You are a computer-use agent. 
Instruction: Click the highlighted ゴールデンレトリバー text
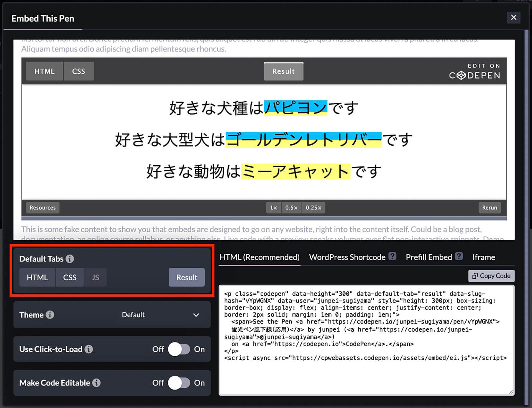point(304,140)
